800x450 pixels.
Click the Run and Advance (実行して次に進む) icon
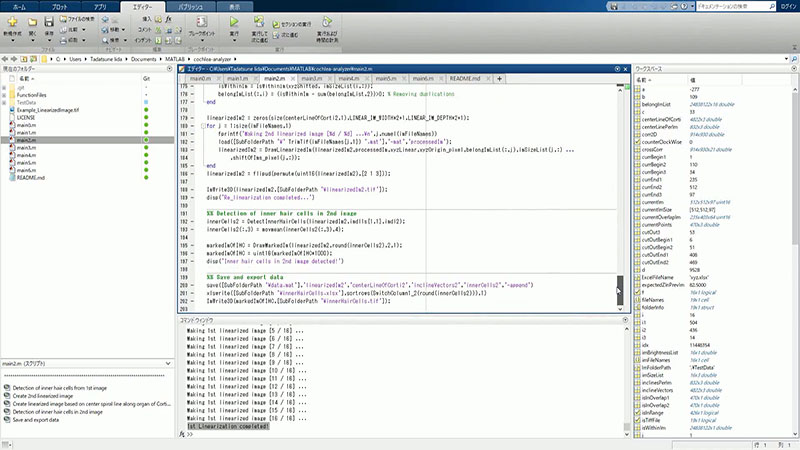click(259, 21)
